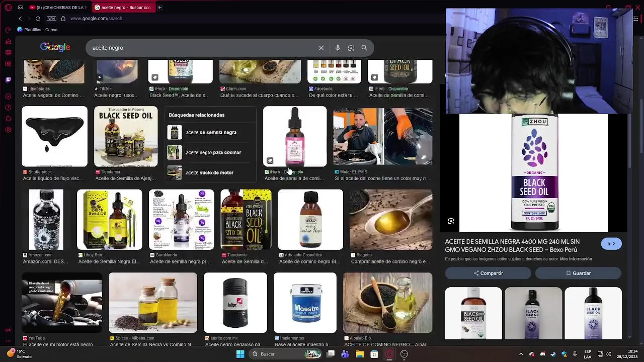Viewport: 644px width, 362px height.
Task: Open OBS Studio taskbar icon
Action: click(404, 354)
